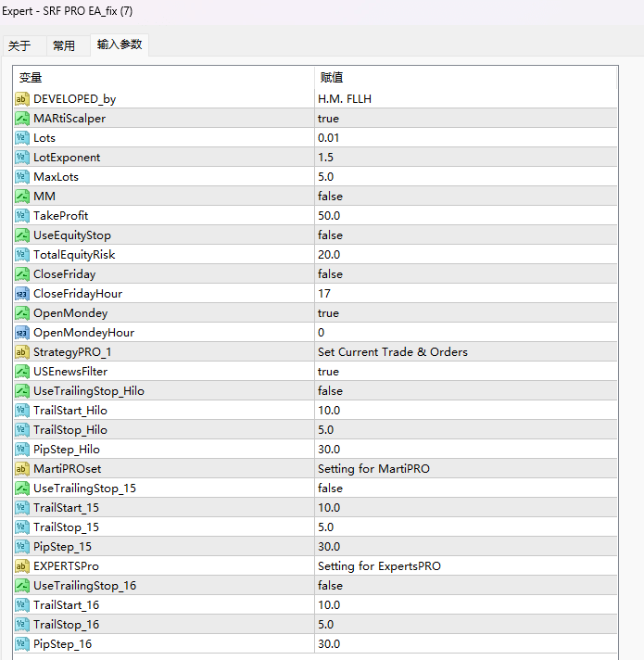Viewport: 644px width, 660px height.
Task: Edit the TrailStart_15 value 10.0
Action: [x=466, y=508]
